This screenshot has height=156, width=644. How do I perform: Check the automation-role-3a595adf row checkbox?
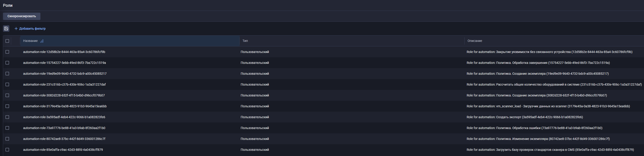pyautogui.click(x=7, y=117)
